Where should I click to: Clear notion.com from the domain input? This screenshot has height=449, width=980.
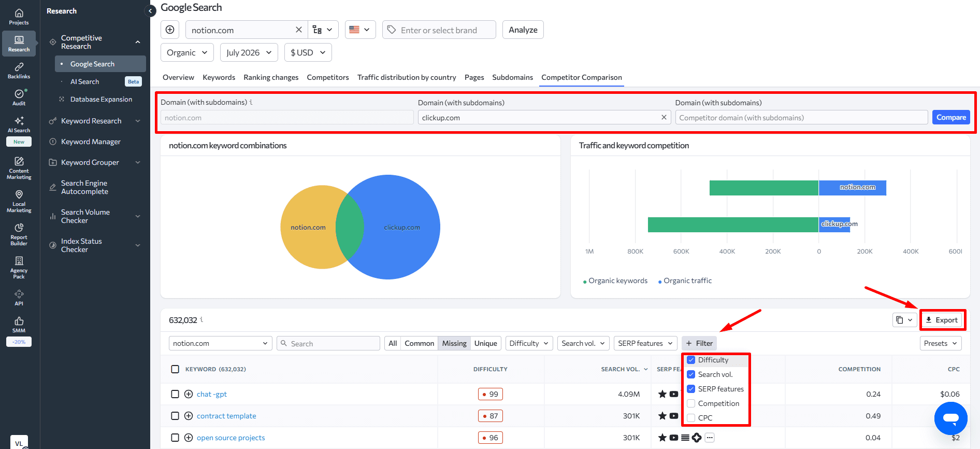click(x=299, y=30)
